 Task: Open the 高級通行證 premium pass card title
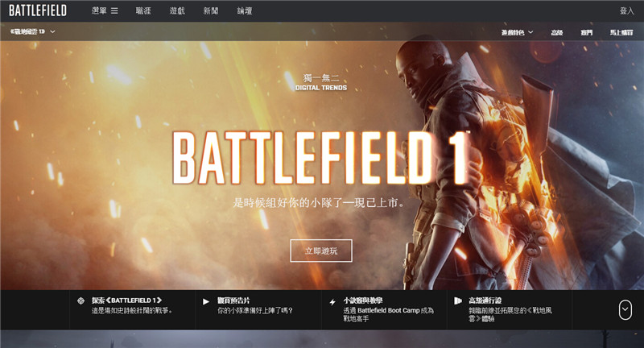(x=485, y=300)
